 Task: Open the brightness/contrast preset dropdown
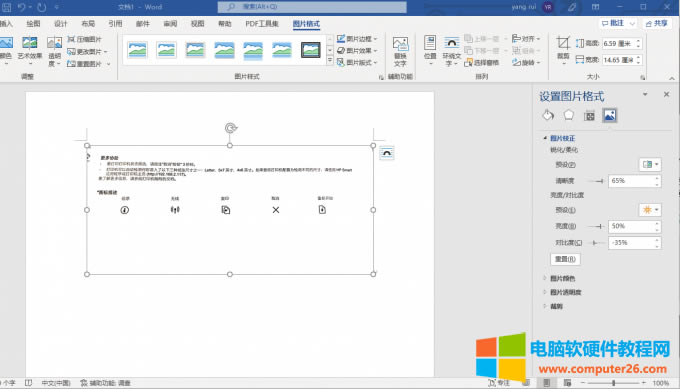(x=650, y=210)
